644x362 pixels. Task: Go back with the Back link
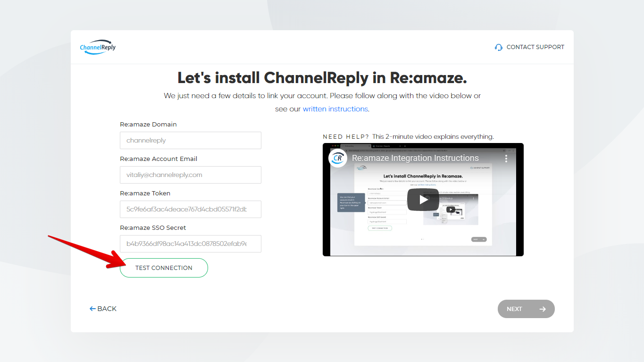[x=103, y=309]
